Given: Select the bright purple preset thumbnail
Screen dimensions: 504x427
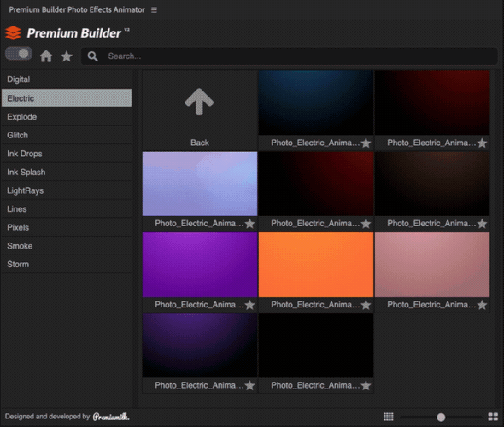Looking at the screenshot, I should pyautogui.click(x=200, y=265).
